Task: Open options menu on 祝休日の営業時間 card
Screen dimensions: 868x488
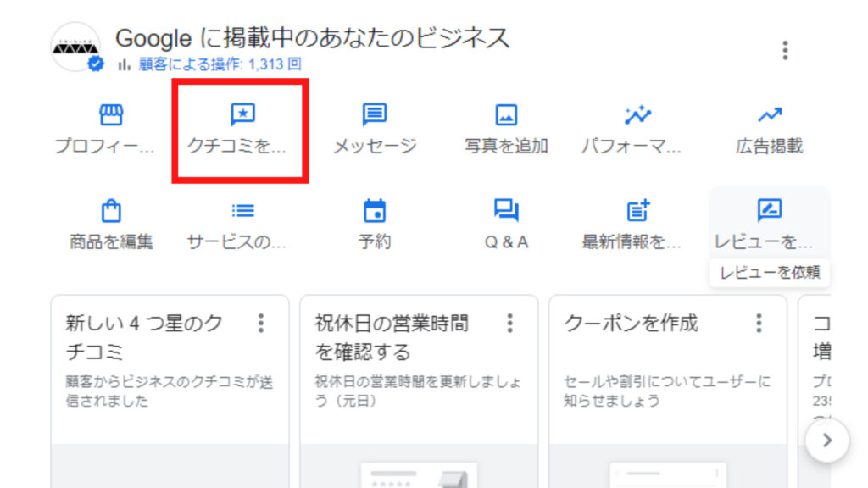Action: point(509,323)
